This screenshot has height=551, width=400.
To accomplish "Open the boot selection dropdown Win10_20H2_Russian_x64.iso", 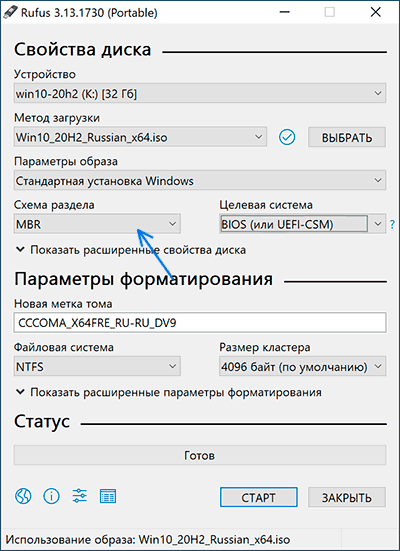I will click(x=140, y=137).
